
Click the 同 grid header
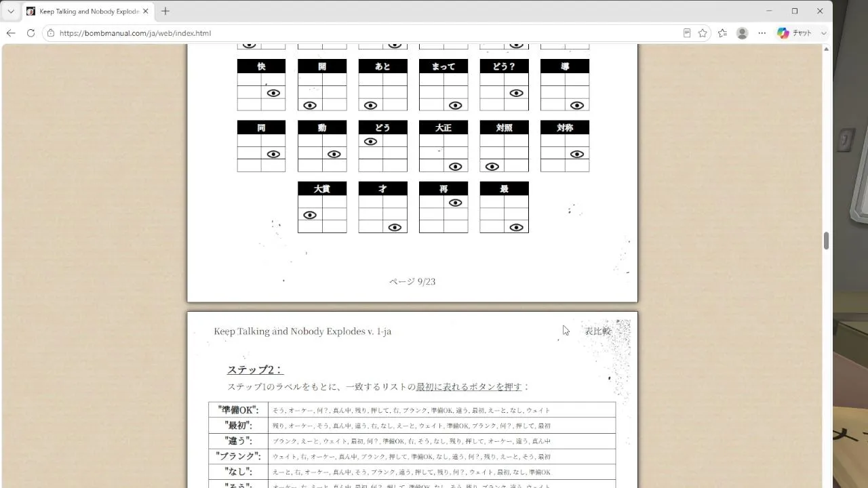click(261, 127)
